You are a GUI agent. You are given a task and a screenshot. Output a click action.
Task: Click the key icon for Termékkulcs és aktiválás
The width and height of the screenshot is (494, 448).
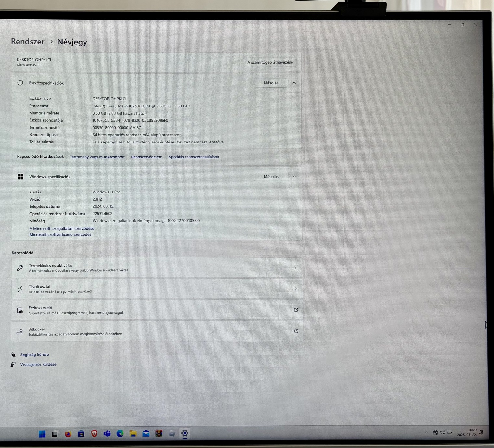click(20, 268)
